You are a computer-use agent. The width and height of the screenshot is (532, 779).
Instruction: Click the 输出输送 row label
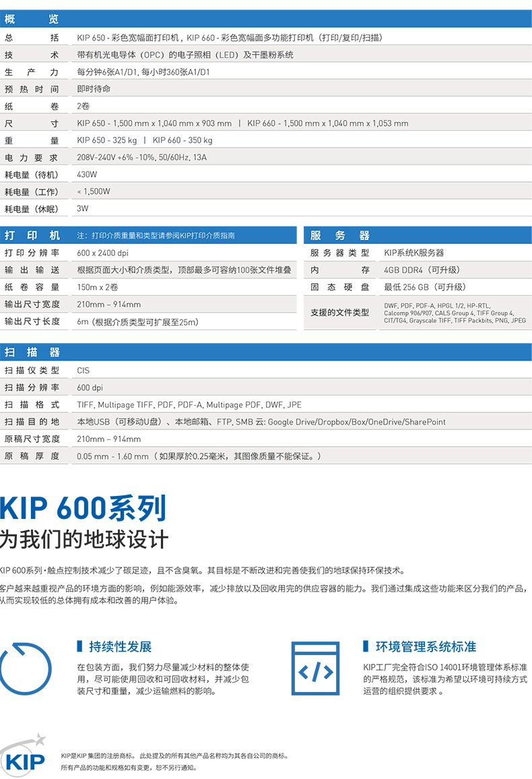click(x=32, y=270)
